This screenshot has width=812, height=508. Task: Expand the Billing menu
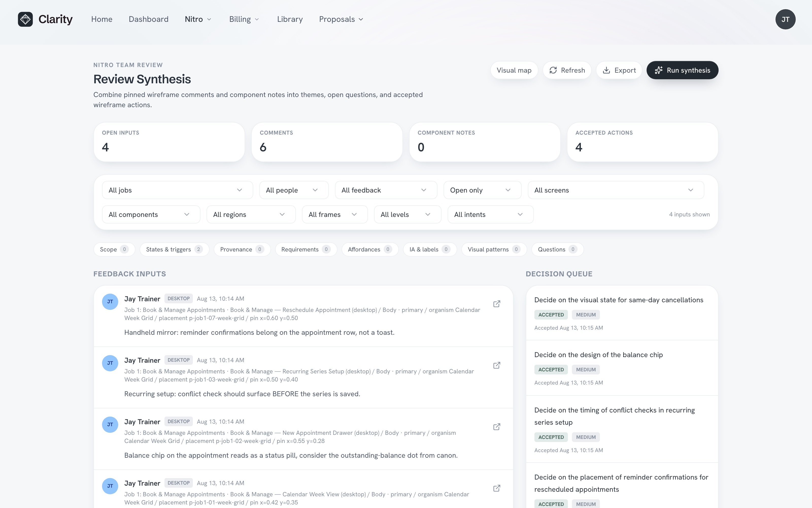pos(244,19)
